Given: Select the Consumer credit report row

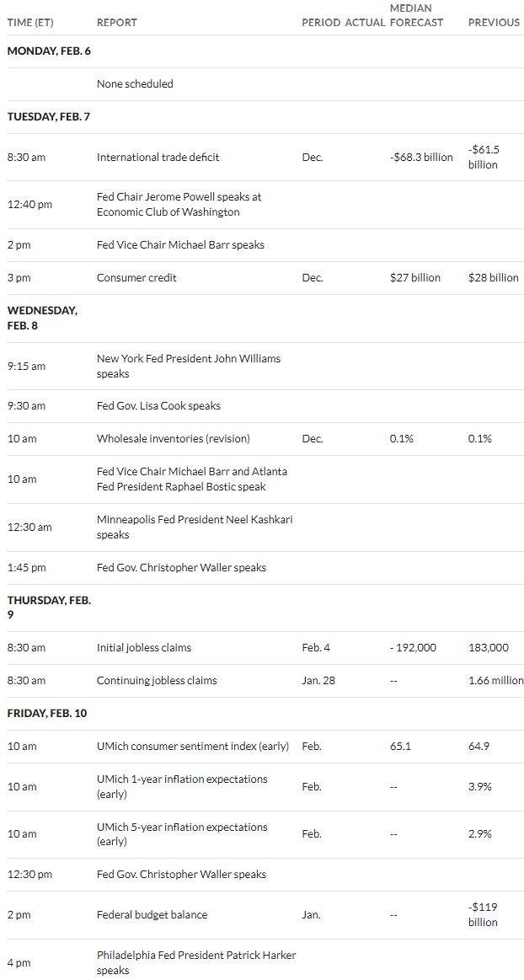Looking at the screenshot, I should click(x=262, y=277).
